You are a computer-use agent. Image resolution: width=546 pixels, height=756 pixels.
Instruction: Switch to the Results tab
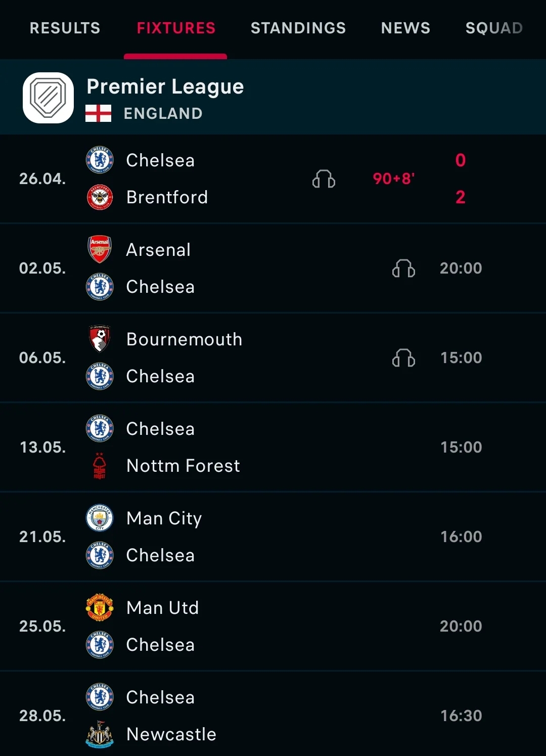[x=65, y=28]
